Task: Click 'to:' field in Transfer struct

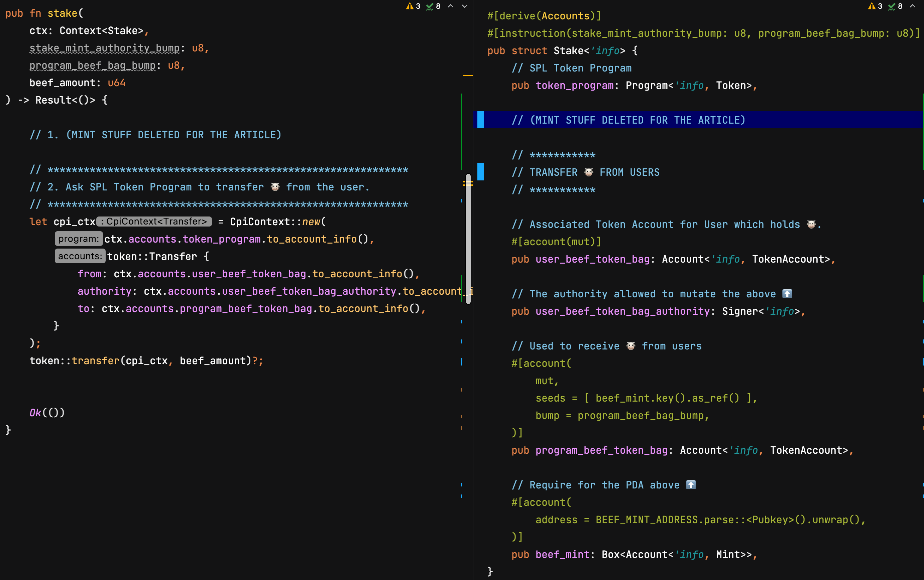Action: click(86, 309)
